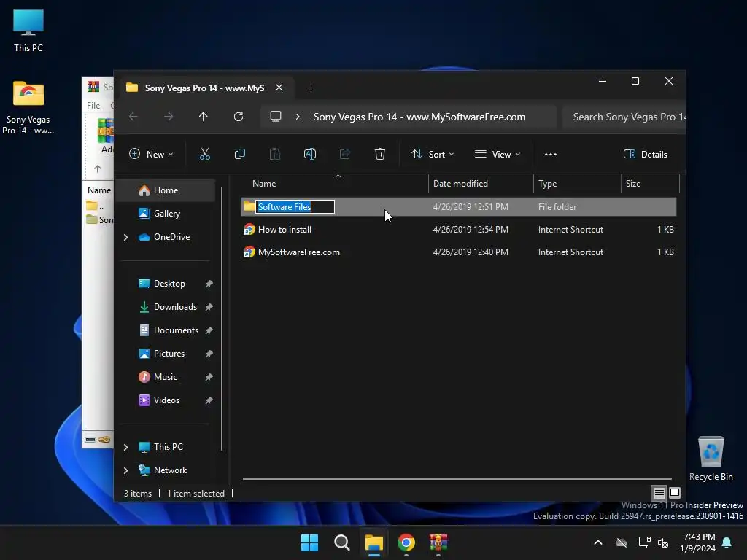
Task: Go forward with the right arrow
Action: 169,117
